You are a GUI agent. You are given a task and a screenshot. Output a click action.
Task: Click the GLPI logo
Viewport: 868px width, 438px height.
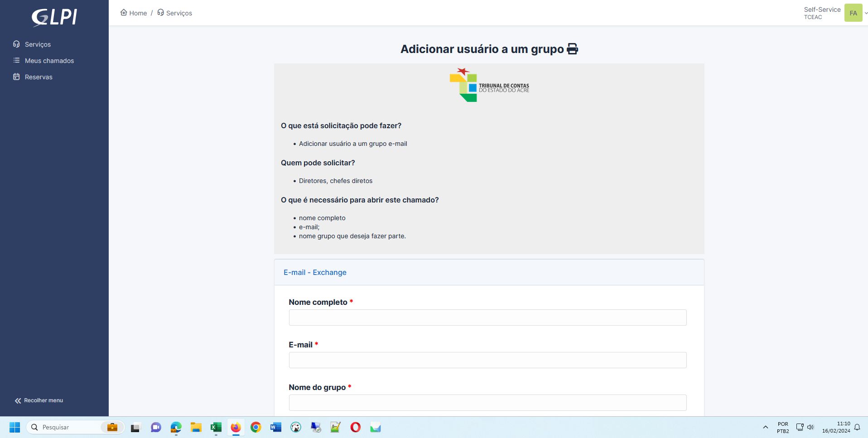(54, 18)
